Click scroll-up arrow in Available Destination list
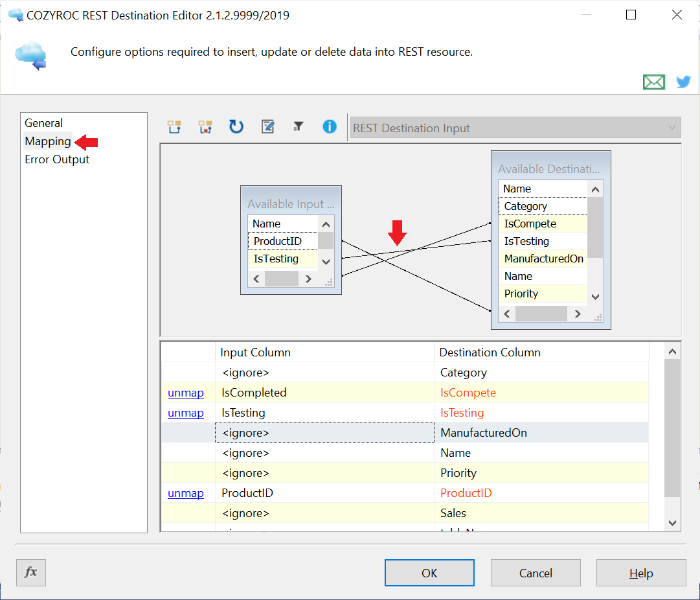Viewport: 700px width, 600px height. tap(595, 190)
